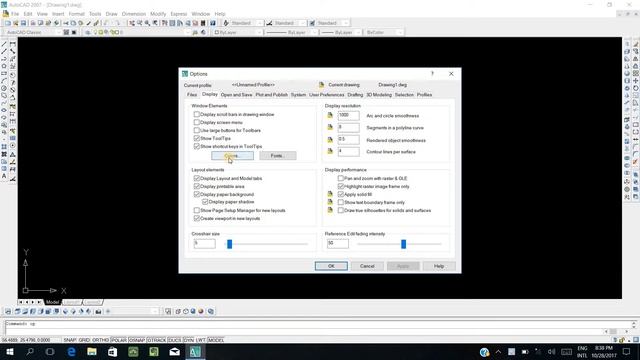Click the Save icon in Standard toolbar
This screenshot has width=640, height=360.
coord(23,23)
